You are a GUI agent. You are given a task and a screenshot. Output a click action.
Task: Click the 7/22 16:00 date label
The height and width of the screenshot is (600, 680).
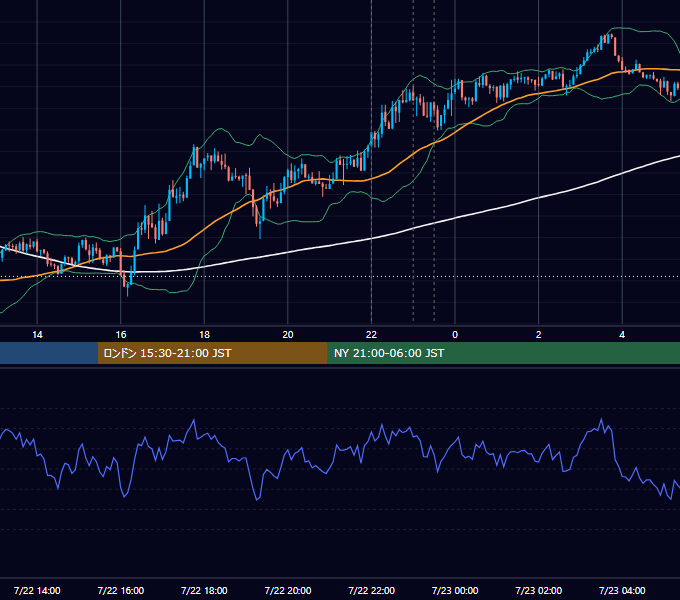point(121,590)
